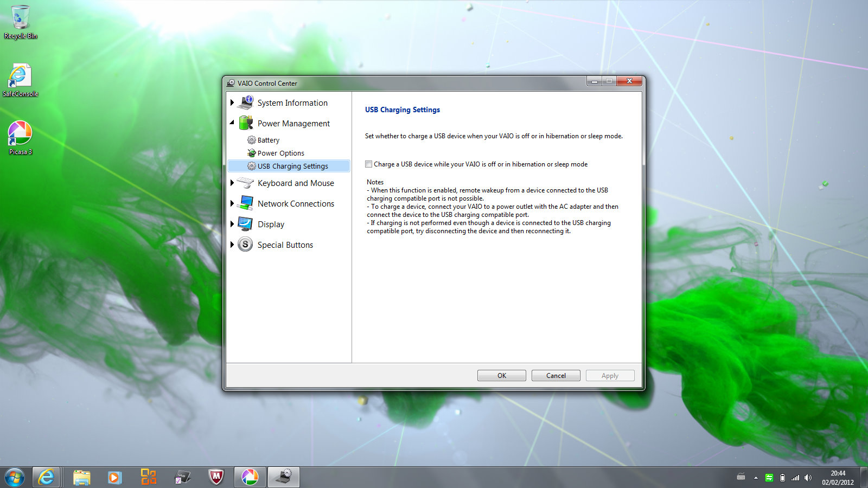Select Special Buttons category
The height and width of the screenshot is (488, 868).
coord(285,245)
